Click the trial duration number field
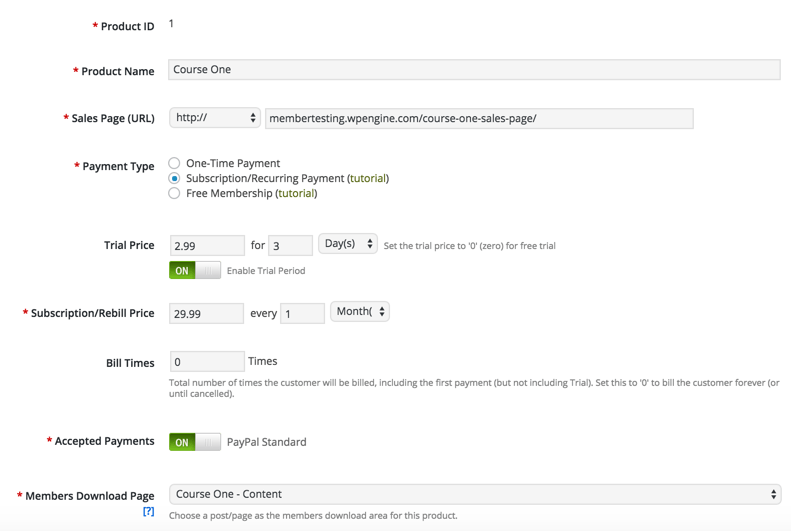The image size is (791, 531). [290, 246]
